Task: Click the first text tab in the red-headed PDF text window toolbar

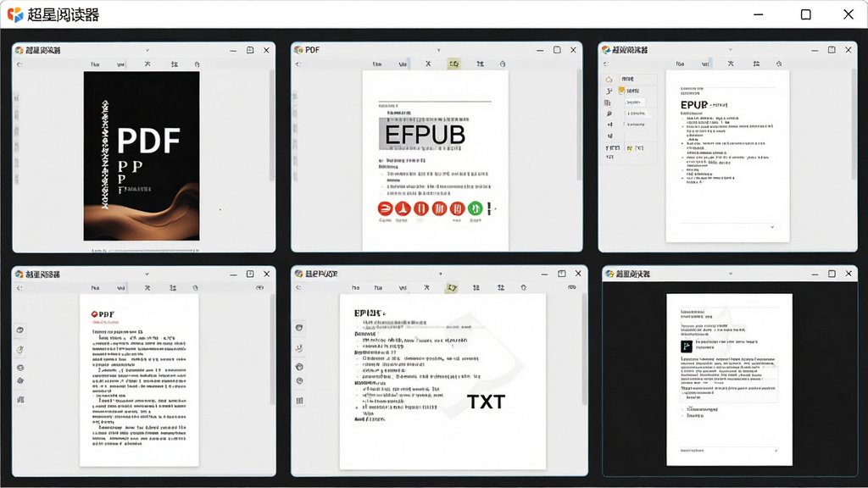Action: click(x=95, y=288)
